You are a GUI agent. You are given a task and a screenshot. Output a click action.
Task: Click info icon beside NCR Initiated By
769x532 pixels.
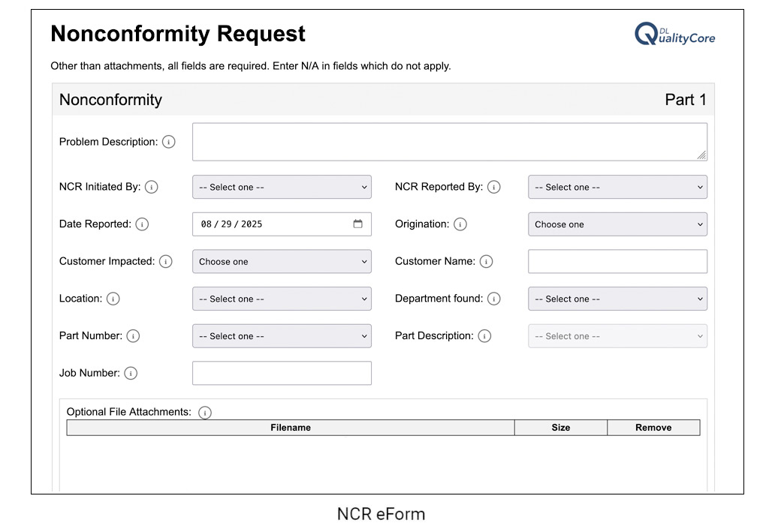pos(152,187)
